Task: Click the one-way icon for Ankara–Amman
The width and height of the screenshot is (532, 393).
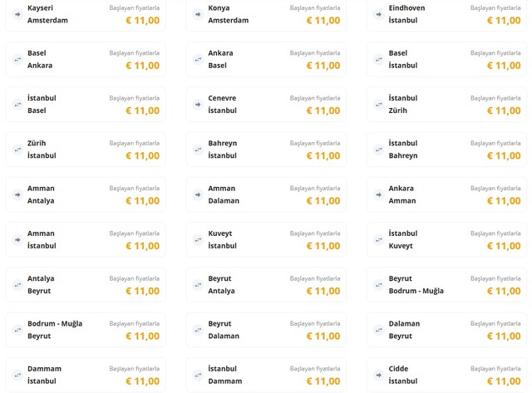Action: click(x=379, y=195)
